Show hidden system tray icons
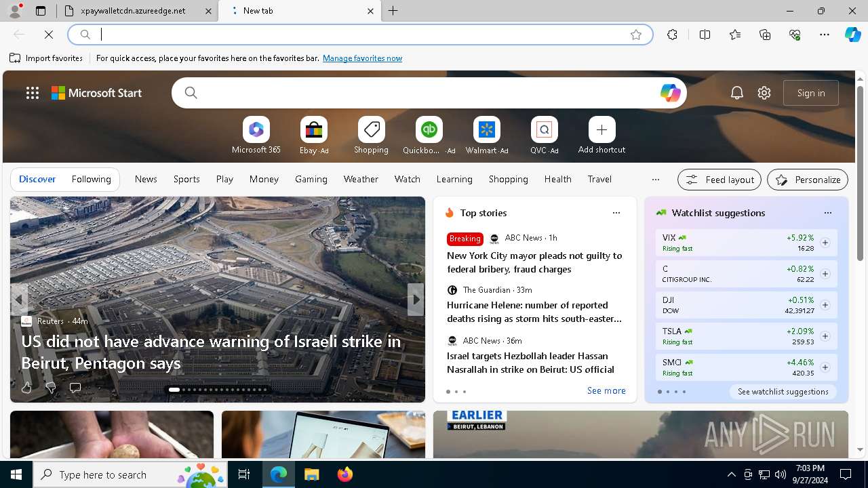 [x=731, y=474]
